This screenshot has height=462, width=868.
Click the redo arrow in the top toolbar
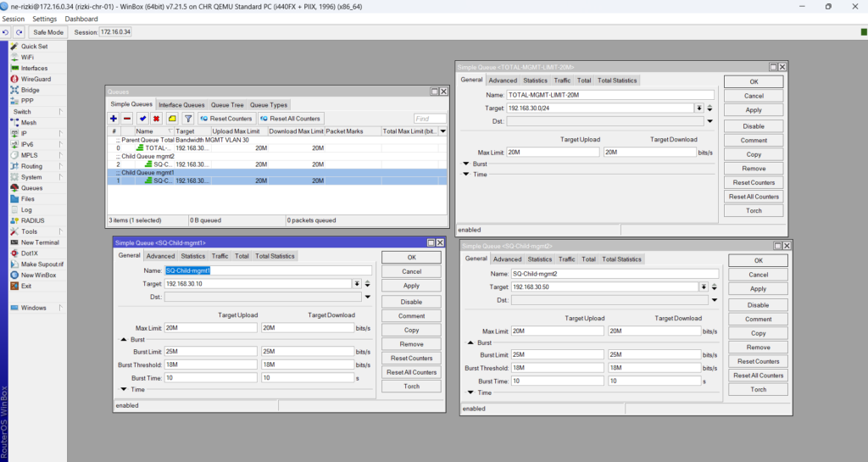tap(19, 32)
